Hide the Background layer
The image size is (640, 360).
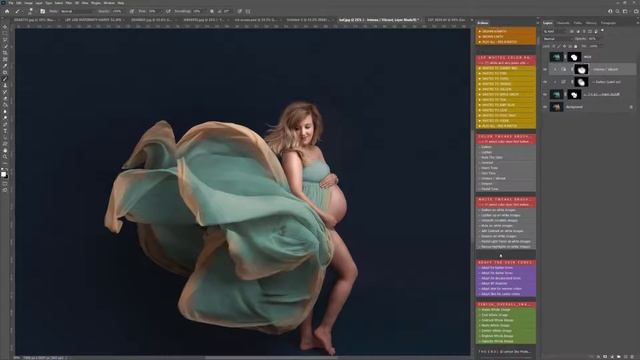pyautogui.click(x=545, y=107)
